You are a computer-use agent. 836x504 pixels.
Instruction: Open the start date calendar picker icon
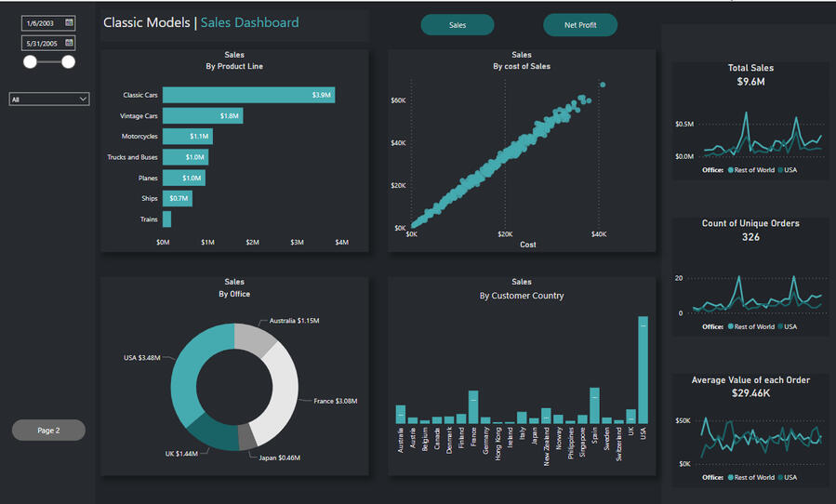(69, 22)
